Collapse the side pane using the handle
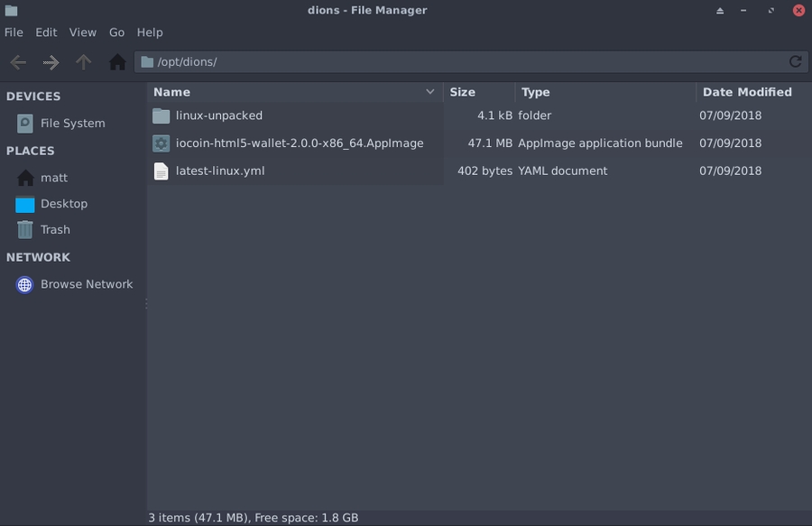 [145, 304]
